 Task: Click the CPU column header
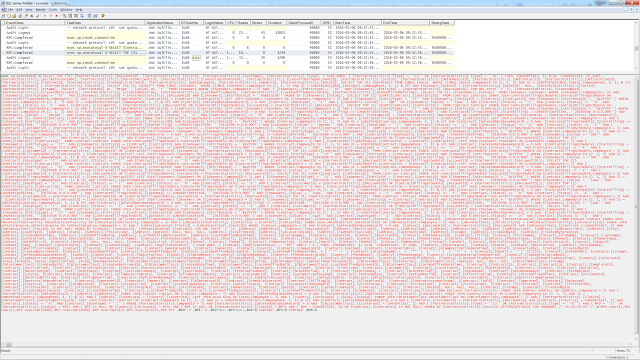[231, 23]
